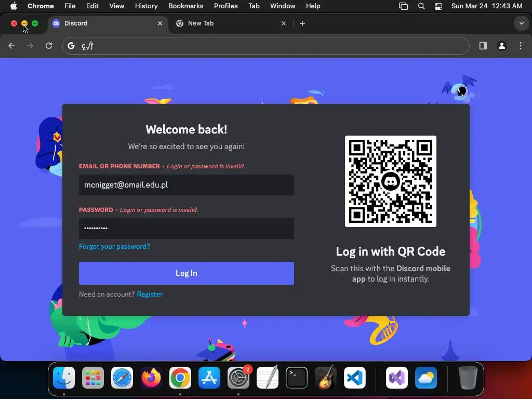532x399 pixels.
Task: Open Trash from the dock
Action: tap(468, 378)
